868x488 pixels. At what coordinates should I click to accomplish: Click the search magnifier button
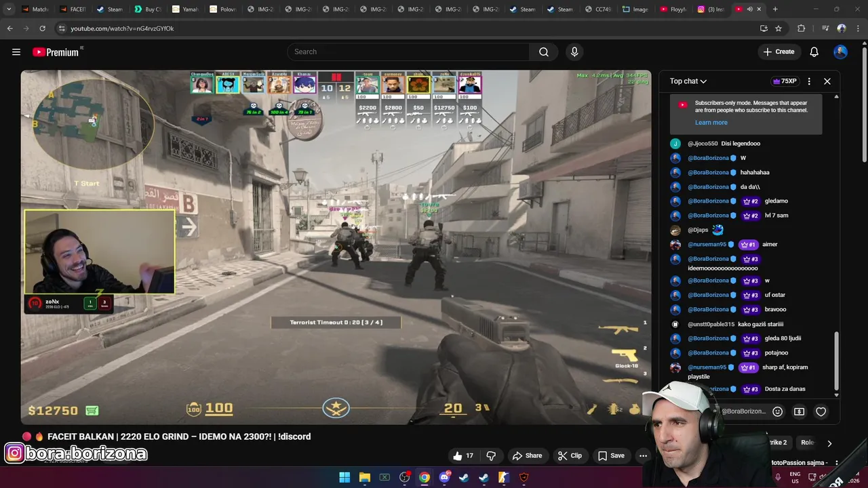(544, 52)
